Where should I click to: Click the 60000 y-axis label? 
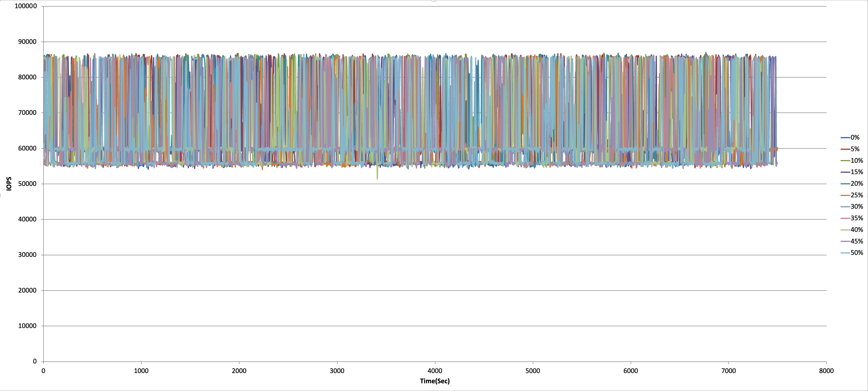[27, 148]
